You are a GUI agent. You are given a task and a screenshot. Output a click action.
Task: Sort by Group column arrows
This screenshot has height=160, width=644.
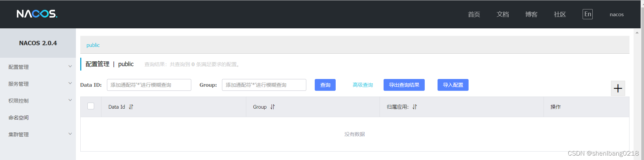click(x=273, y=107)
